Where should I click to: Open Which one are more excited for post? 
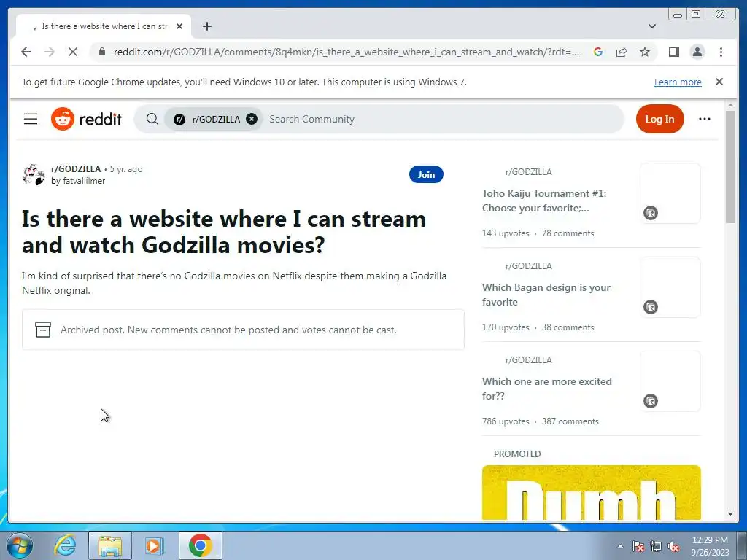click(x=547, y=389)
